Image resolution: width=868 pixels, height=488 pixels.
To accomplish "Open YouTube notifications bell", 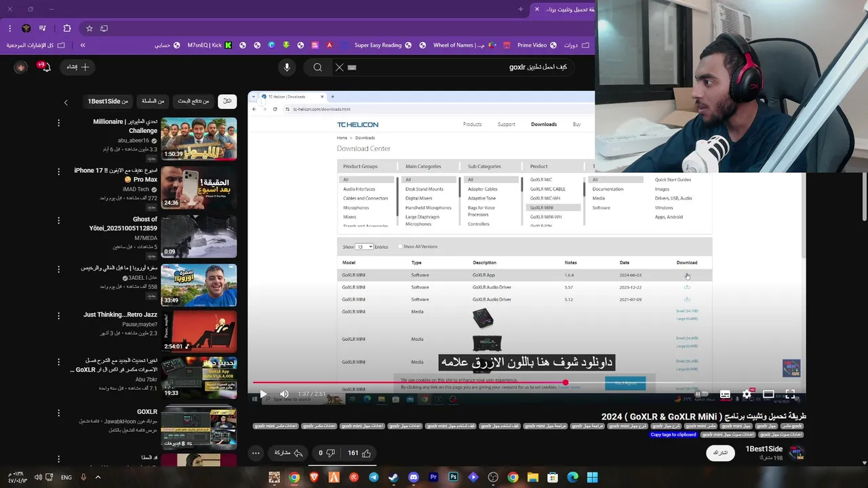I will [45, 67].
